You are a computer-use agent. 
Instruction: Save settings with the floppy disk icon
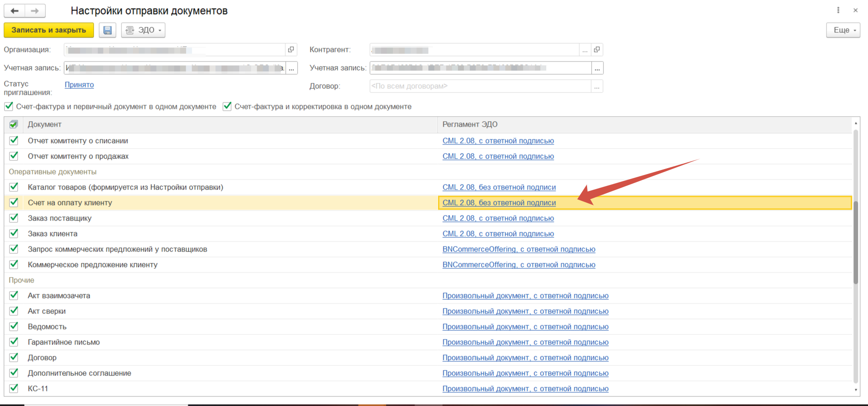[107, 30]
